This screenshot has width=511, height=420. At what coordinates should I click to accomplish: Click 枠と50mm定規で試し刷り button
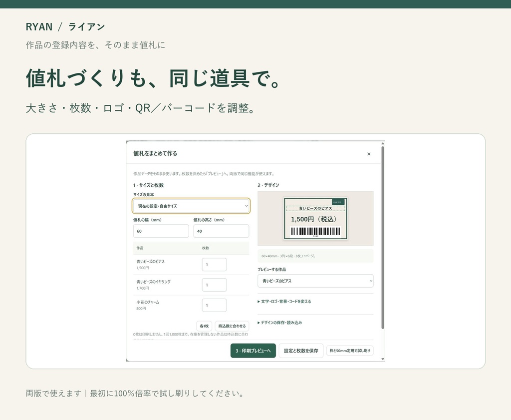[x=350, y=351]
